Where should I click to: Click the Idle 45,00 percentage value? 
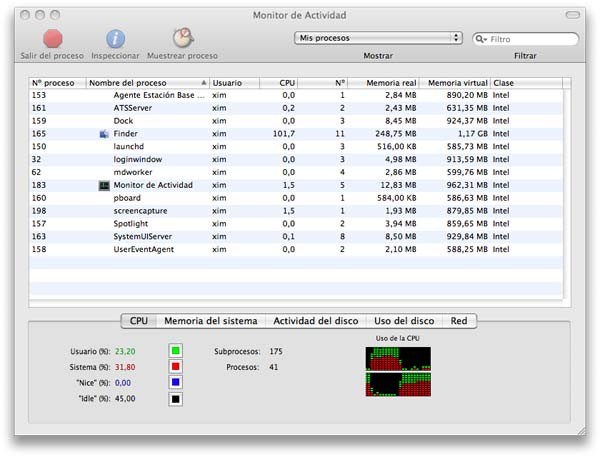tap(125, 399)
